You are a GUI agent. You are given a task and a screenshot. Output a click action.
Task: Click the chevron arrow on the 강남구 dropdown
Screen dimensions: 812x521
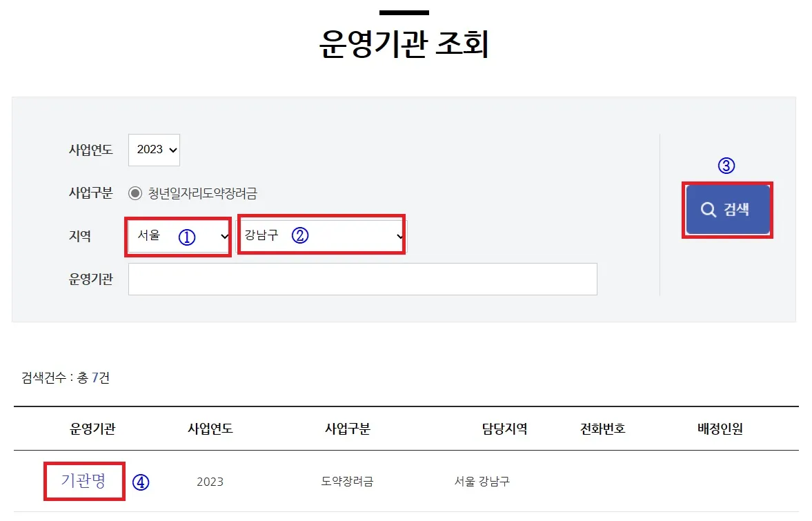tap(398, 236)
